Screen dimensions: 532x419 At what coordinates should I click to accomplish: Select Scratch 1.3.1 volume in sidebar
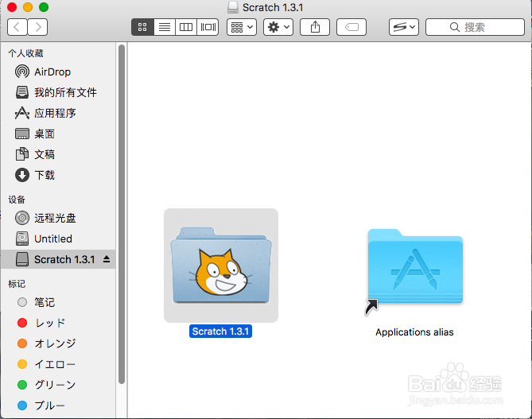[58, 259]
